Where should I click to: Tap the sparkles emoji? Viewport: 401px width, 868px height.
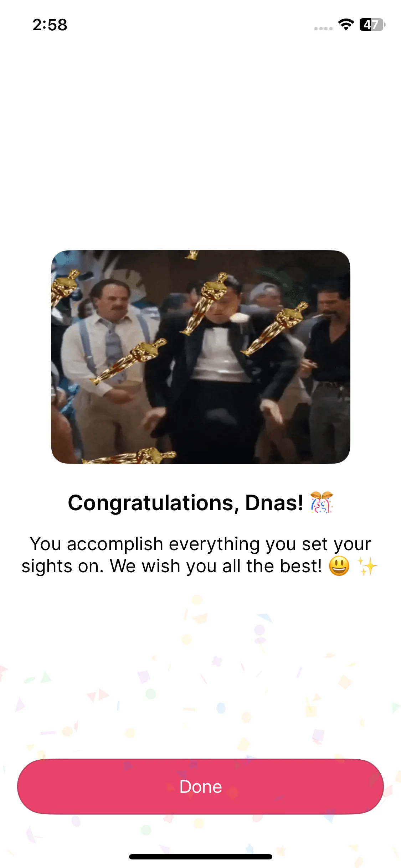click(367, 566)
